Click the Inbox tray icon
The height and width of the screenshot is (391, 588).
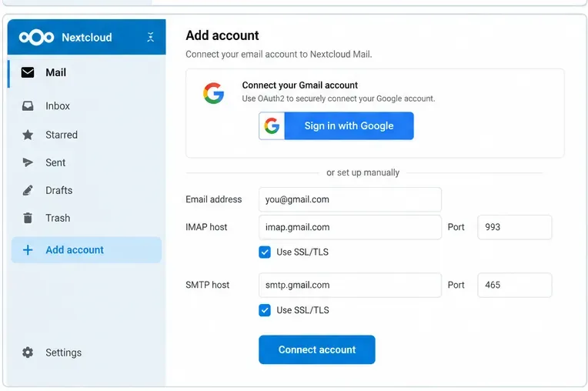[x=28, y=106]
